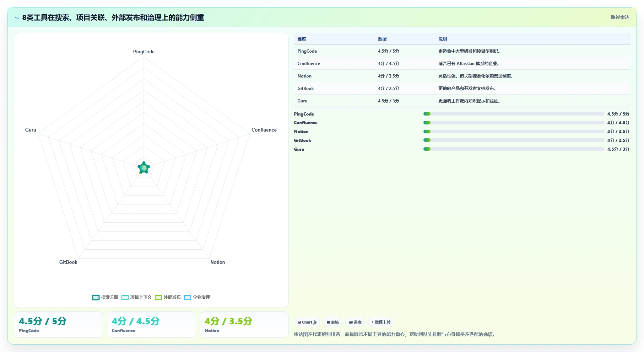Click the PingCode progress bar
Screen dimensions: 644x352
[x=514, y=114]
